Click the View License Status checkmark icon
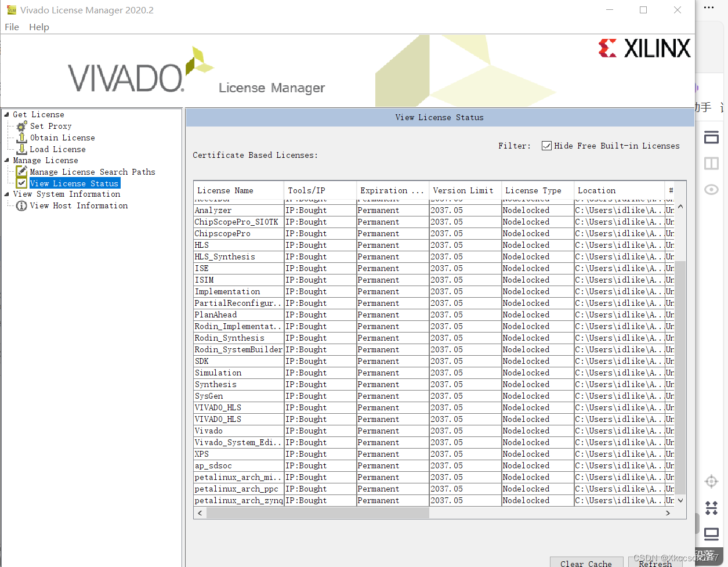Screen dimensions: 728x567 (x=21, y=183)
